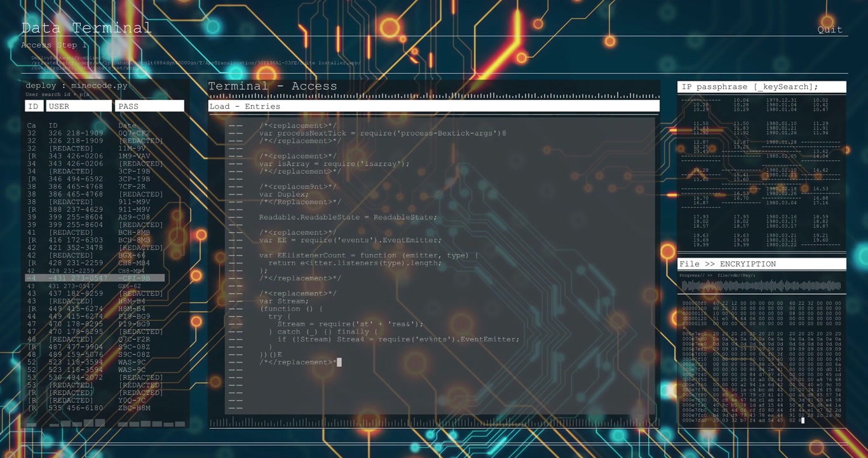
Task: Click the Load - Entries bar
Action: point(434,106)
